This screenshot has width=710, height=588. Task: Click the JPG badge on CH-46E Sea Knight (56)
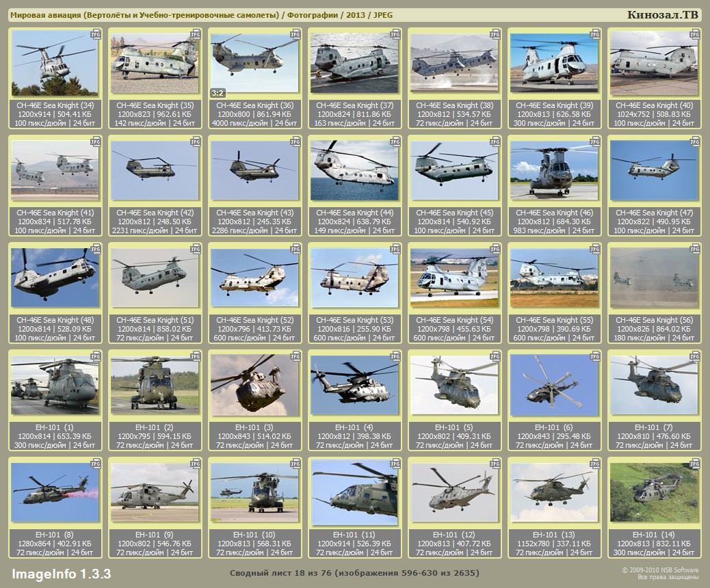coord(695,248)
